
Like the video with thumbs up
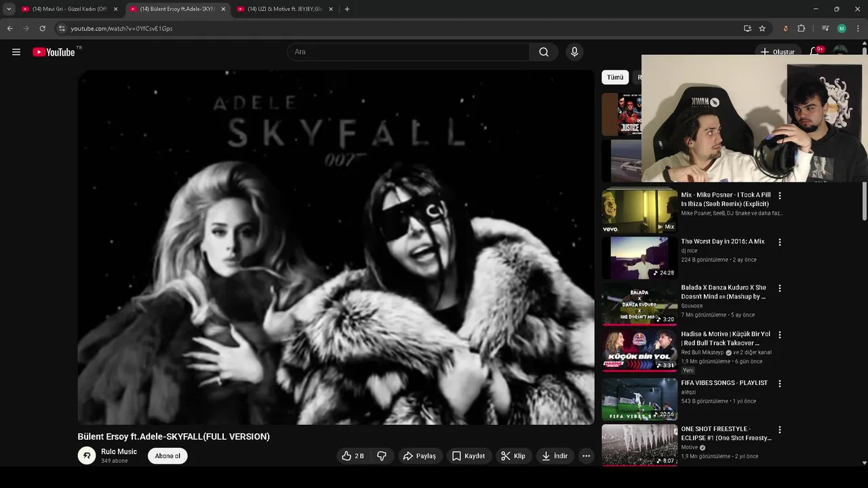(355, 456)
